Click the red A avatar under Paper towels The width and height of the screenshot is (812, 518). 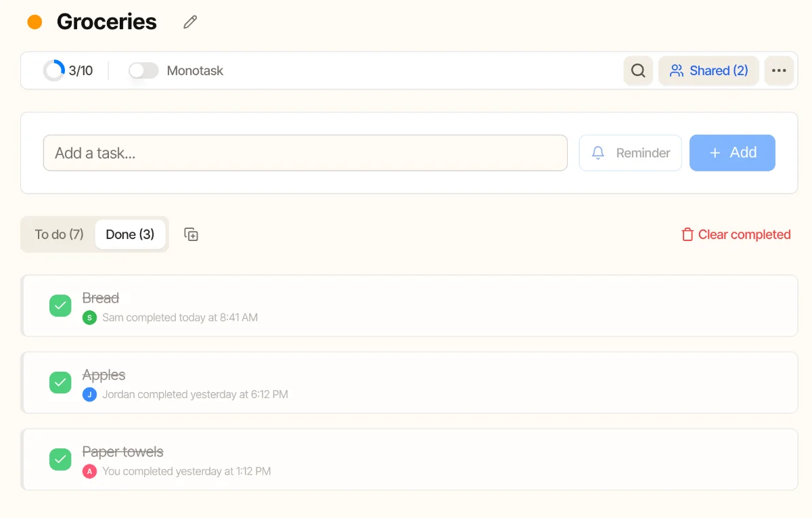pos(89,471)
